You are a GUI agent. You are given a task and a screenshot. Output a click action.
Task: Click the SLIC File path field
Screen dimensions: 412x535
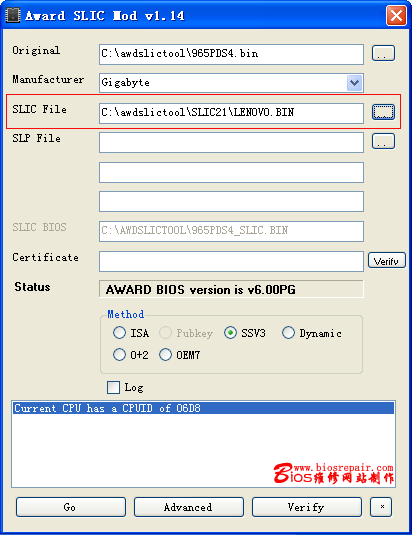pos(231,113)
